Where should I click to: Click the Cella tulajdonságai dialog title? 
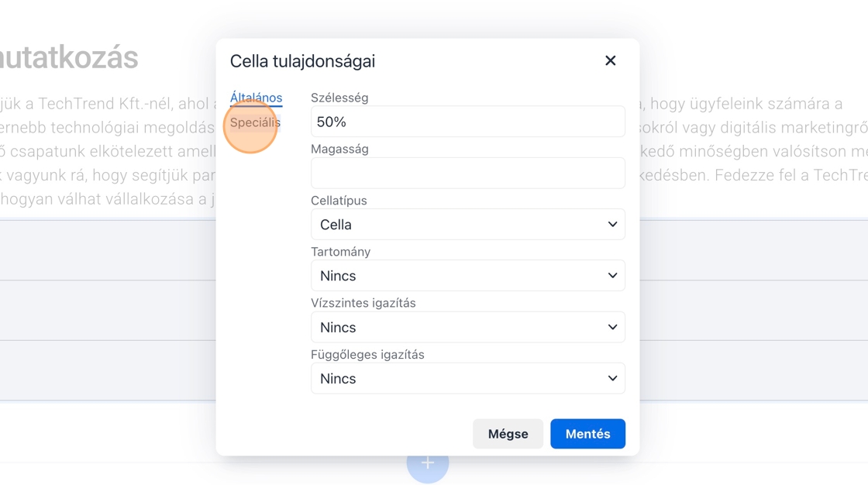(x=302, y=61)
